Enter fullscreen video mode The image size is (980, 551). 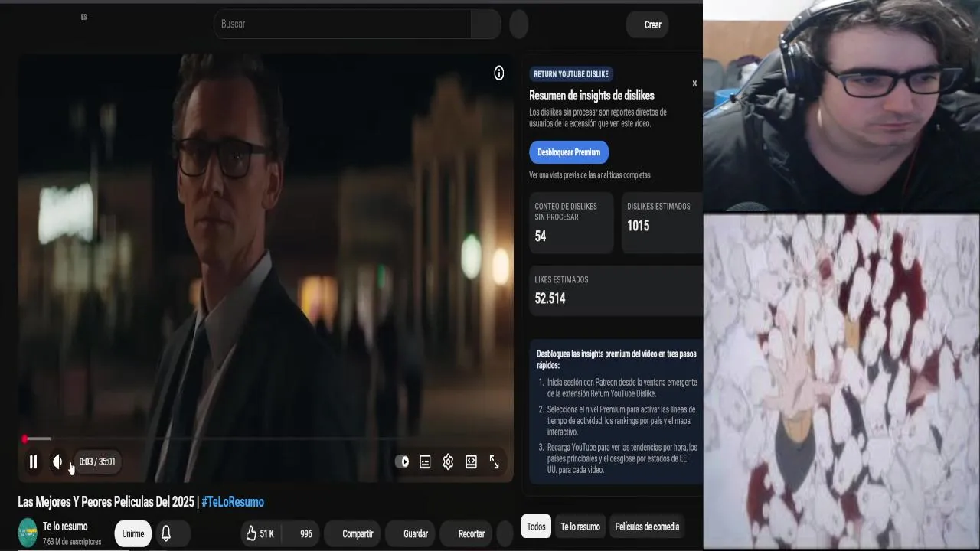pyautogui.click(x=494, y=461)
